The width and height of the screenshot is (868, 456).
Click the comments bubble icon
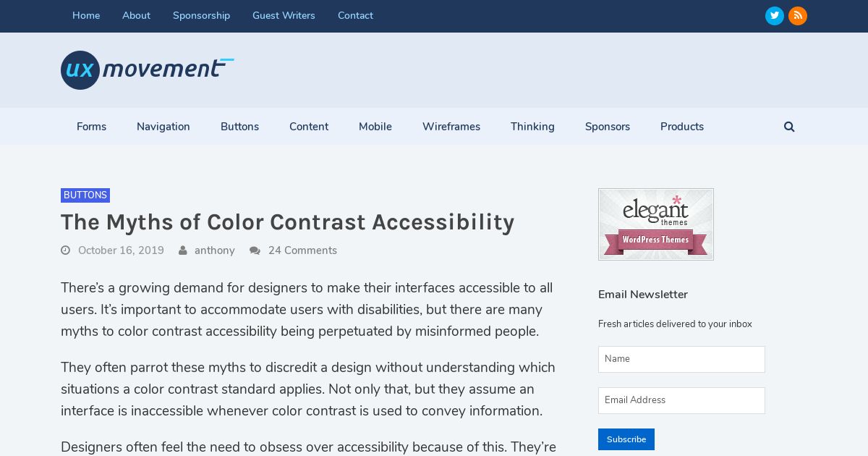click(x=255, y=250)
